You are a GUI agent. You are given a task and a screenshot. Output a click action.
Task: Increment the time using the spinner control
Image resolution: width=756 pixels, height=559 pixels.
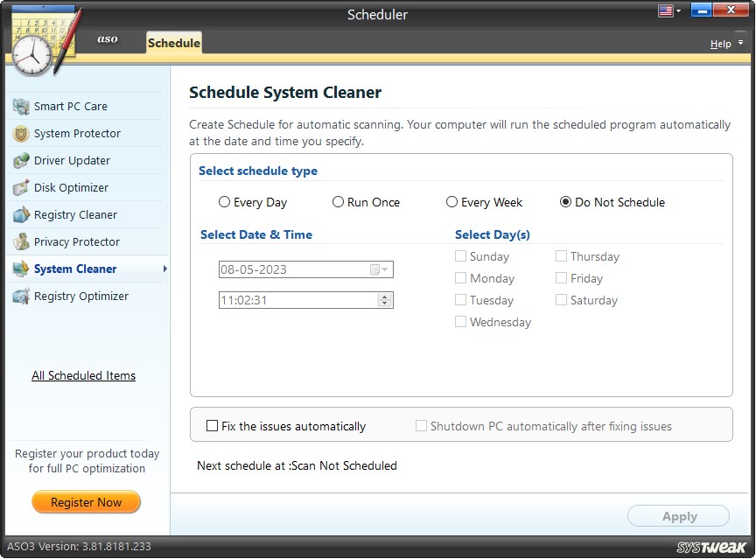pyautogui.click(x=382, y=297)
